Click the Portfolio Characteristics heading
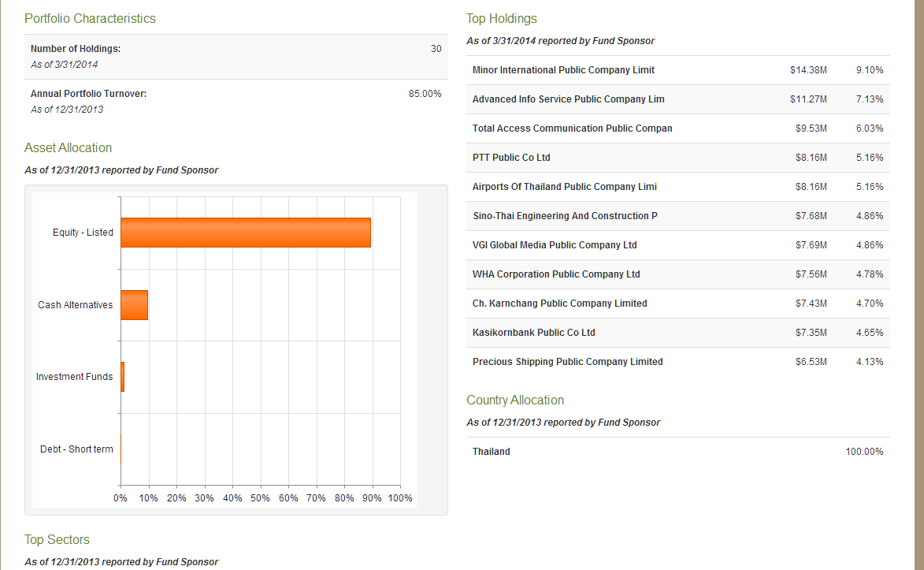 point(90,19)
